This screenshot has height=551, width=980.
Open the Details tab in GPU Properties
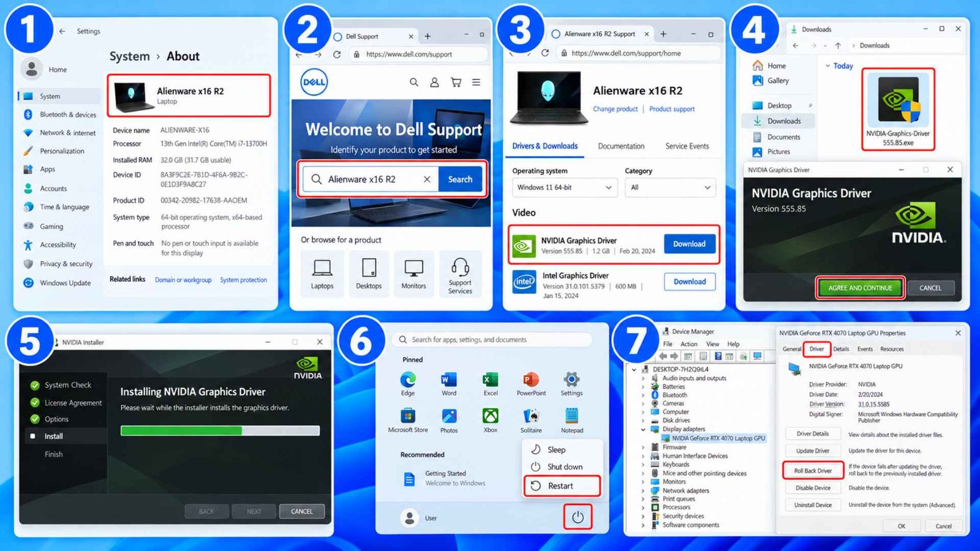841,349
